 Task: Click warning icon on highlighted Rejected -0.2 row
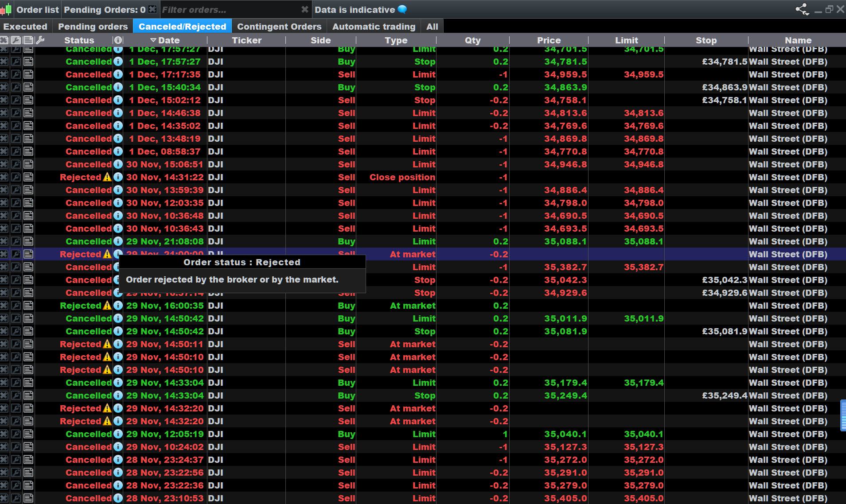(107, 254)
